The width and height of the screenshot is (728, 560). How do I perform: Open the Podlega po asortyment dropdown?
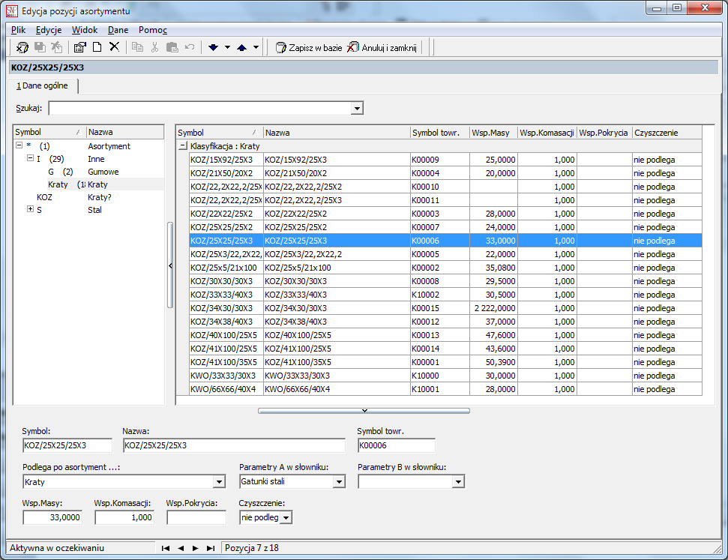coord(220,482)
